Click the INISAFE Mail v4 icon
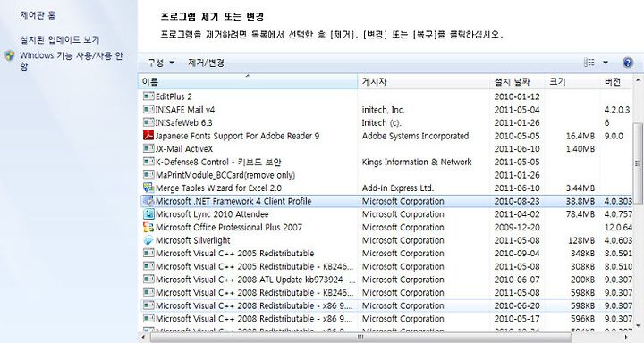This screenshot has height=343, width=644. pos(148,109)
